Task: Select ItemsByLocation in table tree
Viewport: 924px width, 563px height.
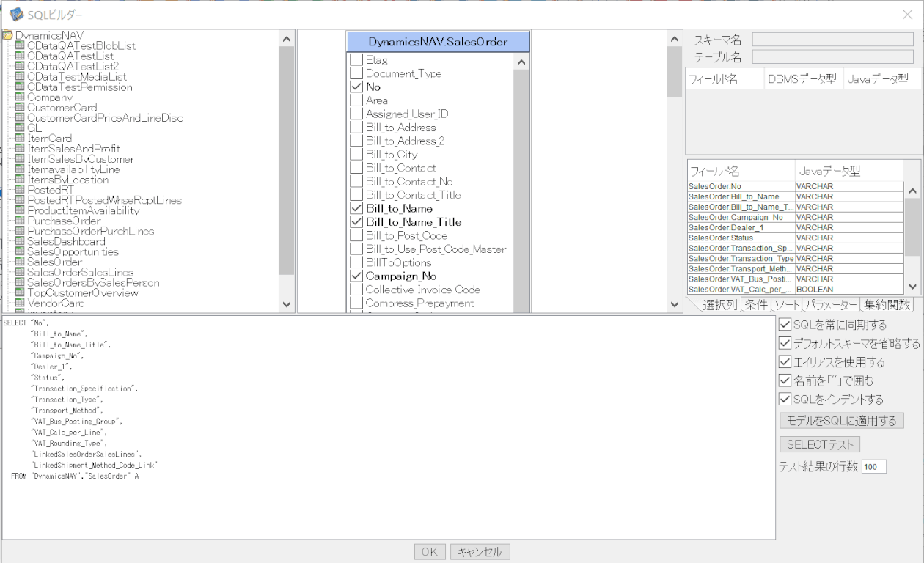Action: pos(67,180)
